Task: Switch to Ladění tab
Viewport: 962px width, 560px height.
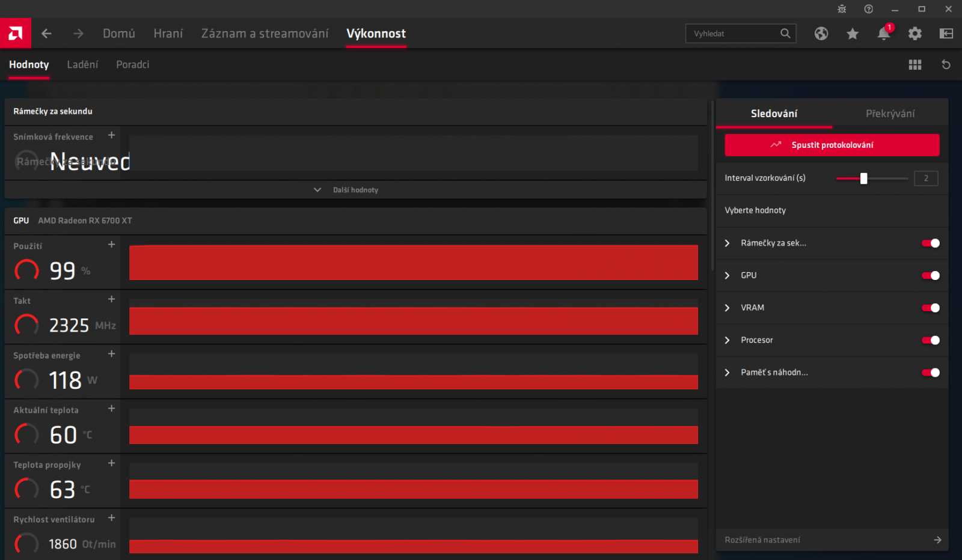Action: tap(82, 65)
